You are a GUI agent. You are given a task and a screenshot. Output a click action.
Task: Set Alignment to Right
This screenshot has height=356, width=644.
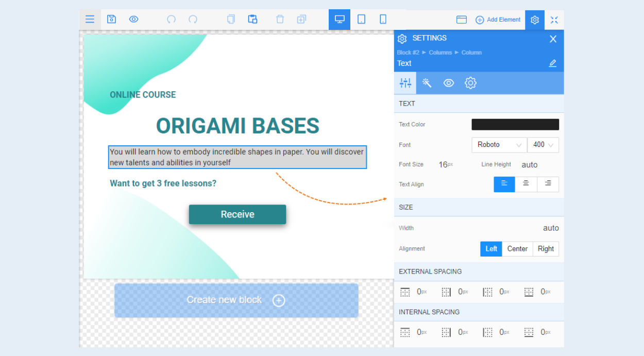point(546,249)
